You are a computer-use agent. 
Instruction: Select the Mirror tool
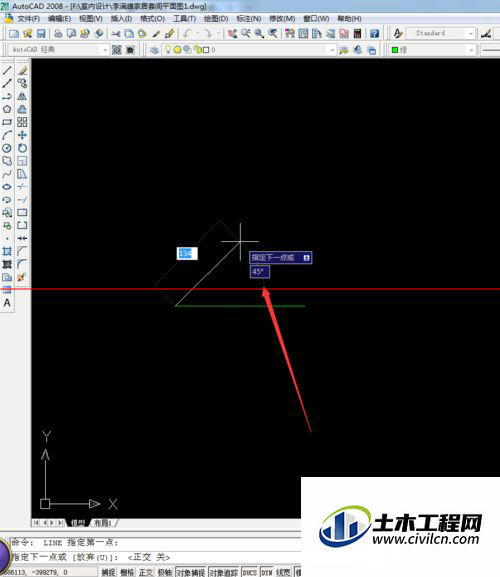click(x=22, y=96)
